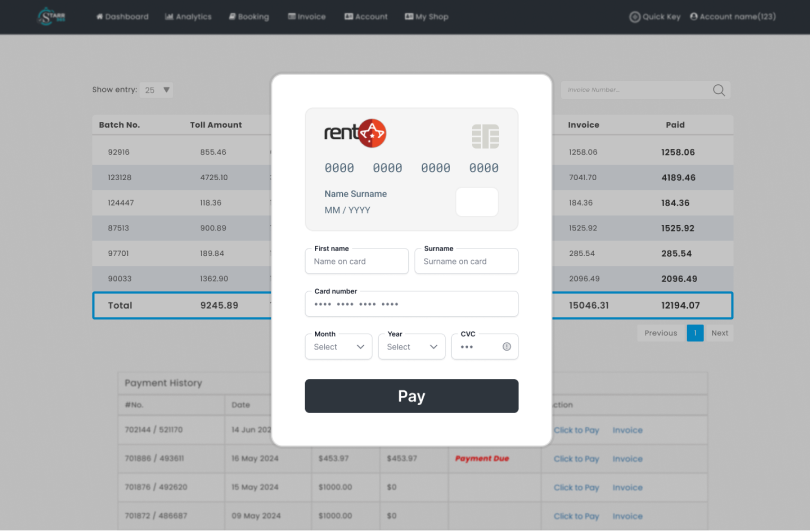Go to Previous page
Viewport: 810px width, 531px height.
pos(661,333)
